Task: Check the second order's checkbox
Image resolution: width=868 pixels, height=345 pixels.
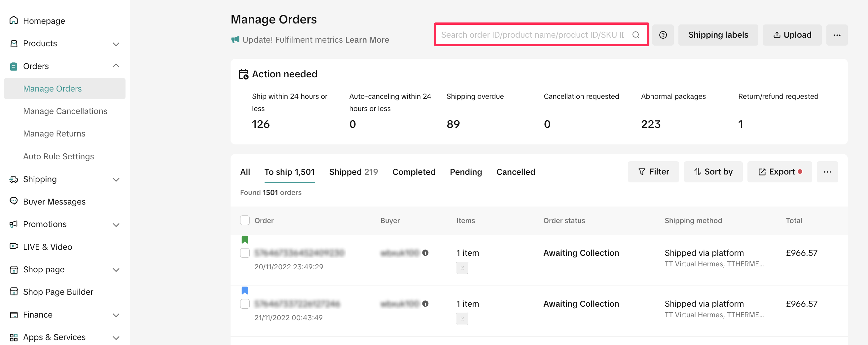Action: [x=245, y=303]
